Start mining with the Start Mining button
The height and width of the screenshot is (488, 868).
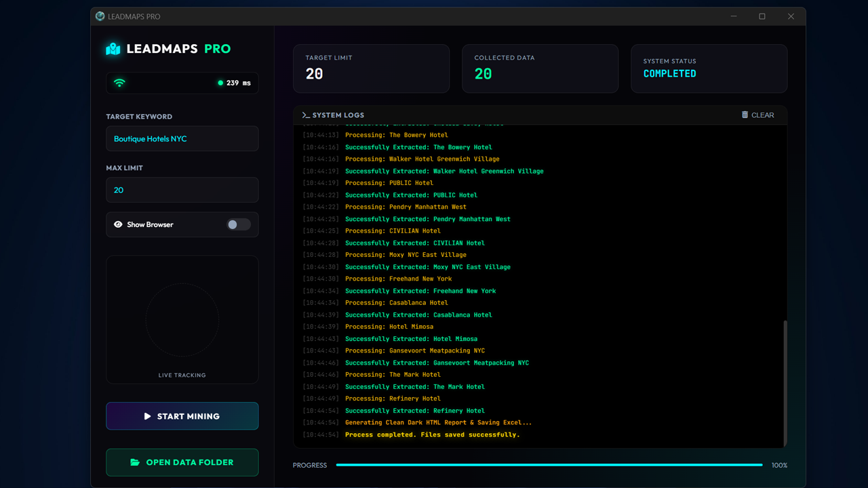tap(182, 416)
